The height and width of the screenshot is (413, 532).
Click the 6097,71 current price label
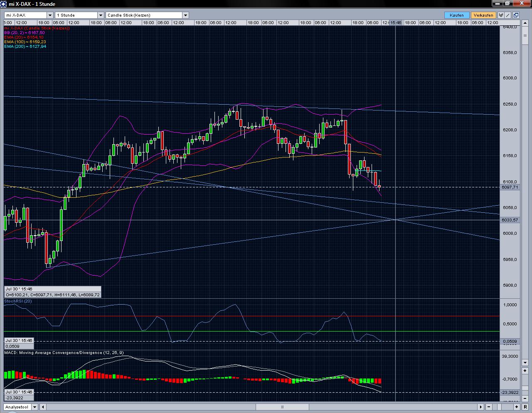tap(510, 187)
